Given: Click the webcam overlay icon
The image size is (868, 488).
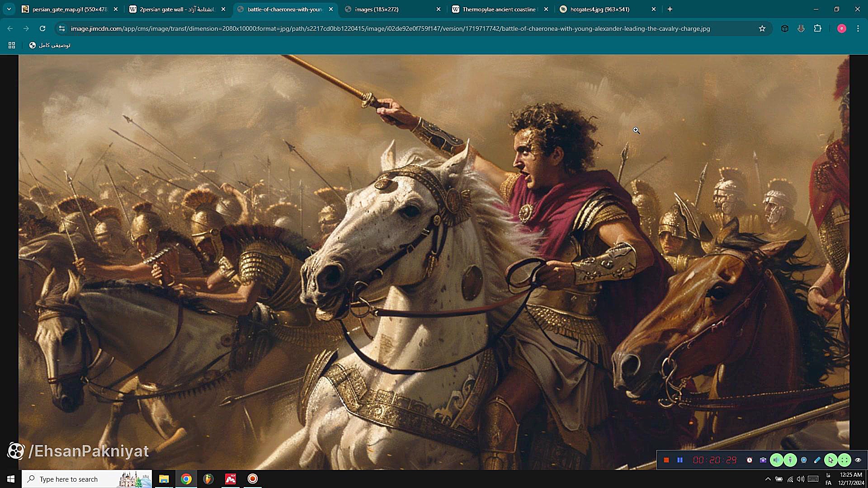Looking at the screenshot, I should [x=804, y=460].
